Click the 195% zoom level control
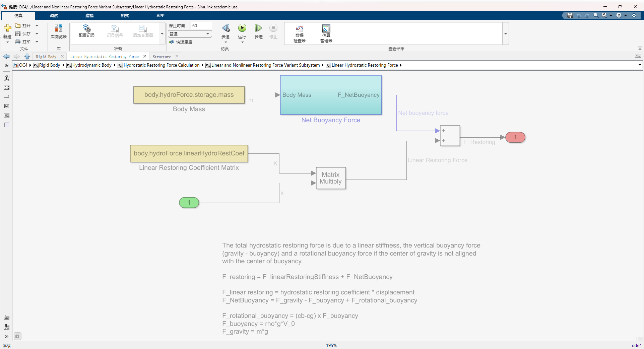The image size is (644, 349). (331, 345)
